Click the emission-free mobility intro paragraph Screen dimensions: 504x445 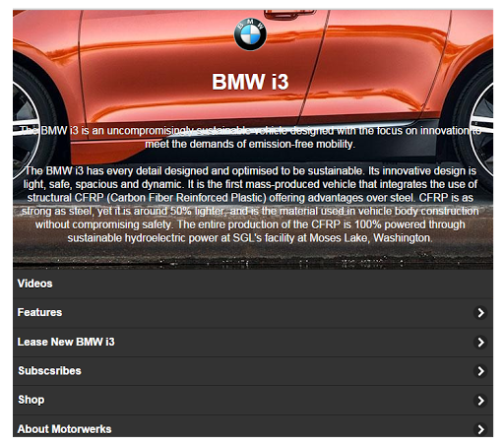click(250, 137)
